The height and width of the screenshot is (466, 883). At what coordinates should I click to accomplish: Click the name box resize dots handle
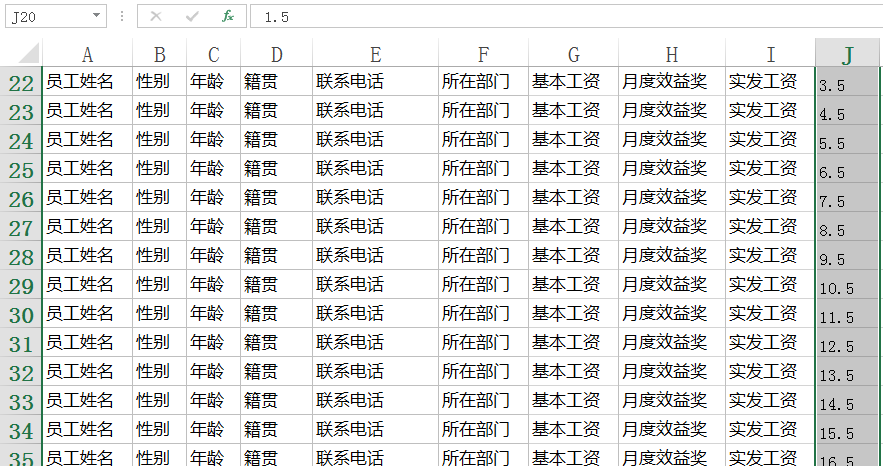tap(122, 16)
